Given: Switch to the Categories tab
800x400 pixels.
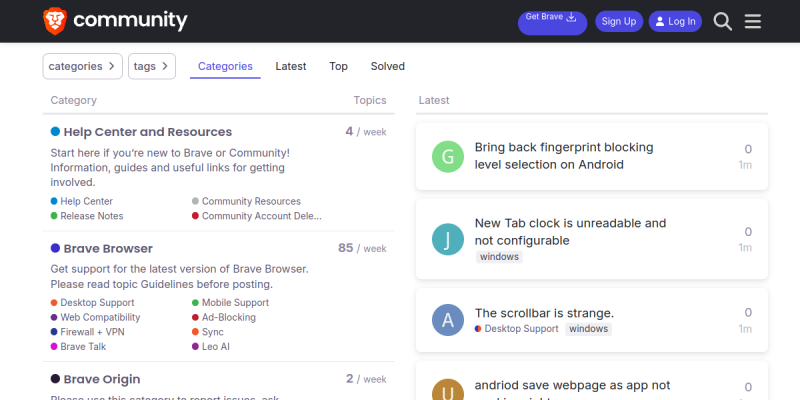Looking at the screenshot, I should 225,66.
